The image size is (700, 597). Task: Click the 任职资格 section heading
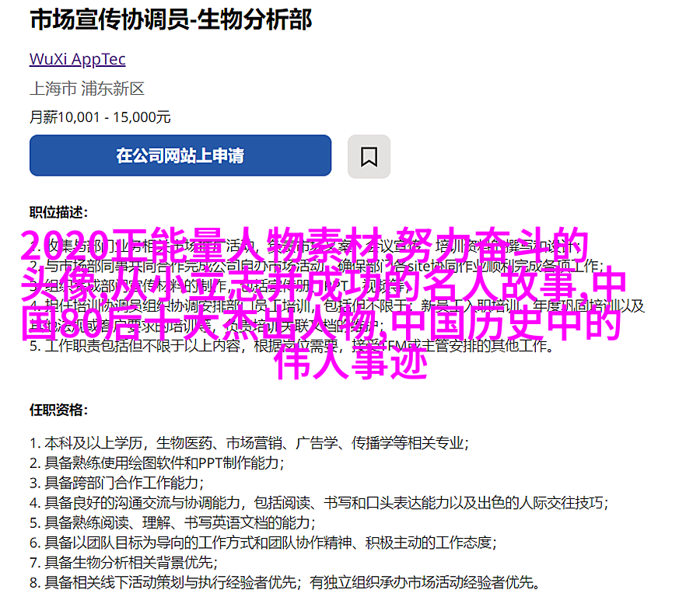point(59,410)
